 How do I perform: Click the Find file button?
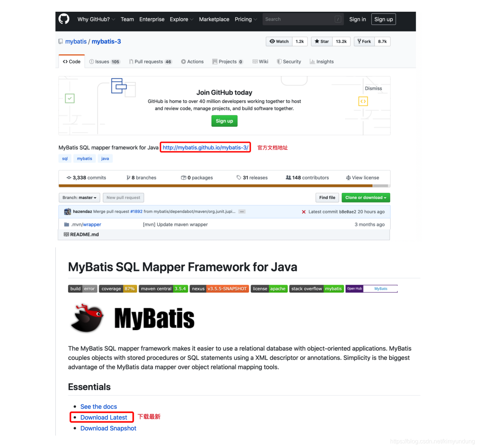(x=327, y=198)
